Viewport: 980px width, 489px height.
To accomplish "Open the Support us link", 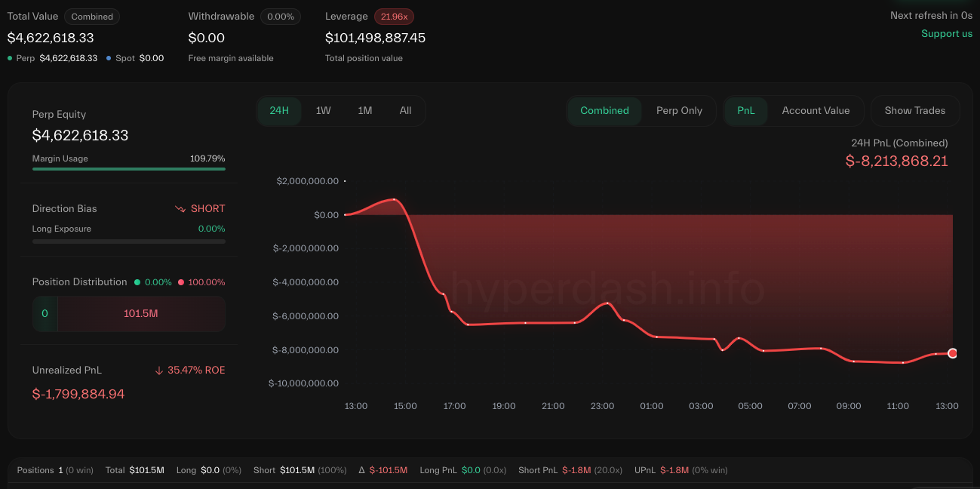I will (x=947, y=33).
